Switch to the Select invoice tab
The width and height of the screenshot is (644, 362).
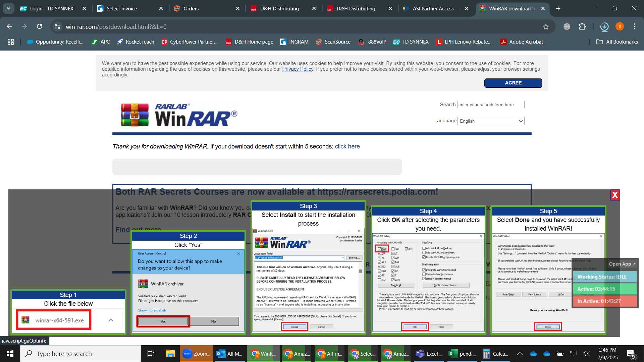coord(122,9)
